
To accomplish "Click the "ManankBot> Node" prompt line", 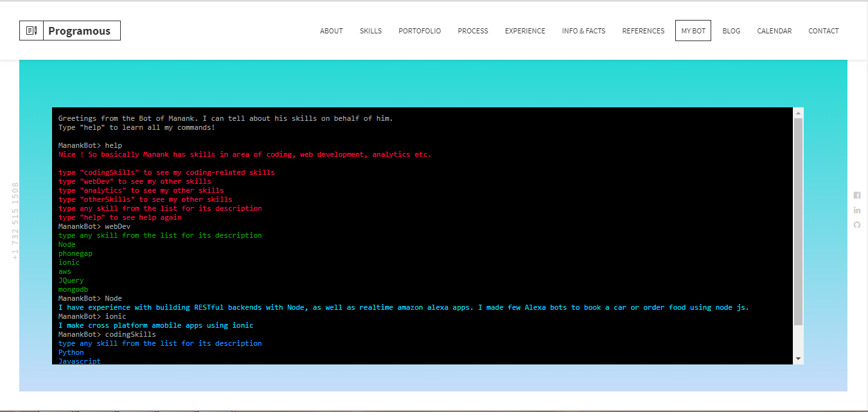I will [x=90, y=298].
